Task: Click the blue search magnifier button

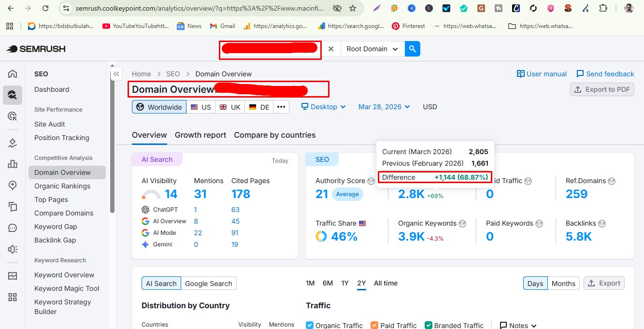Action: 412,48
